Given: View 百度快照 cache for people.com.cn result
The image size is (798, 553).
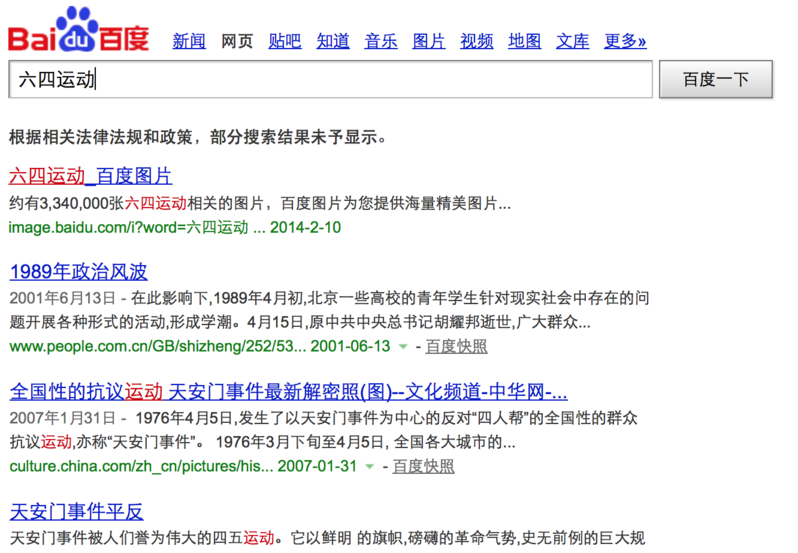Looking at the screenshot, I should click(x=456, y=346).
